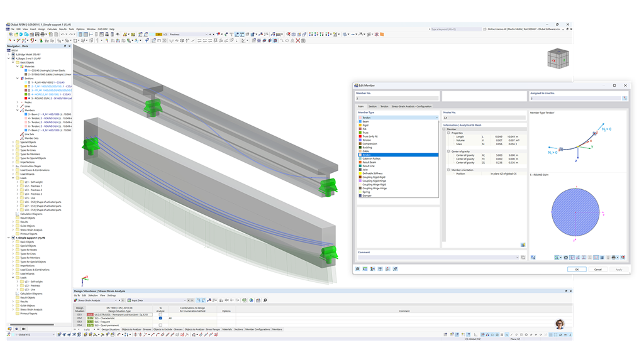
Task: Uncheck To Analyze box for DS2 SLS Characteristic
Action: point(160,318)
